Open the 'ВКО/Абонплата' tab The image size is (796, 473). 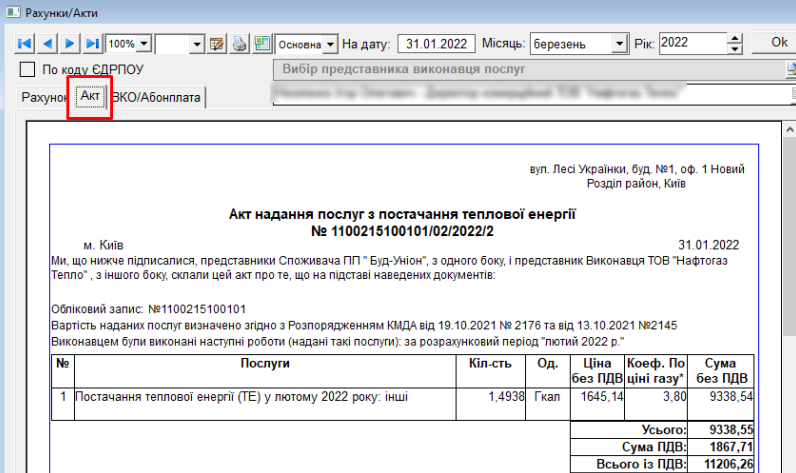158,97
